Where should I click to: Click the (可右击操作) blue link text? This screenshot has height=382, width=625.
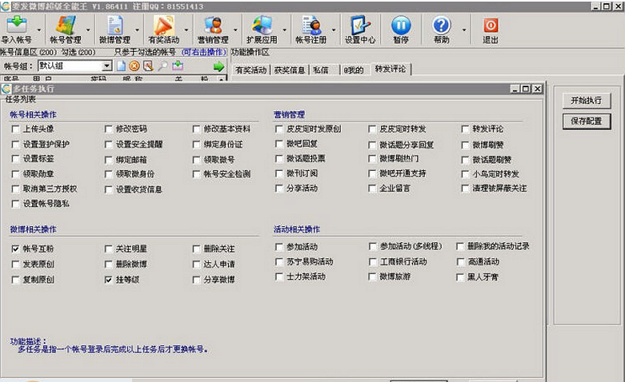click(x=204, y=52)
